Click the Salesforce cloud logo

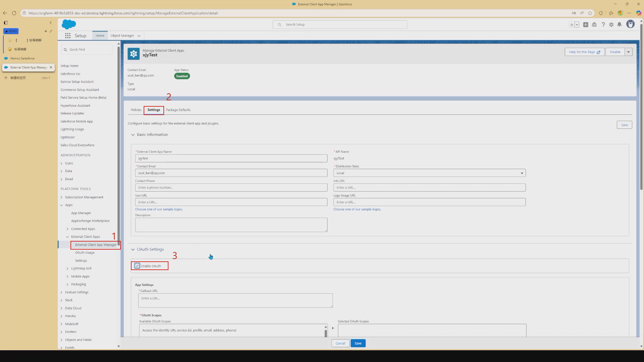coord(69,24)
